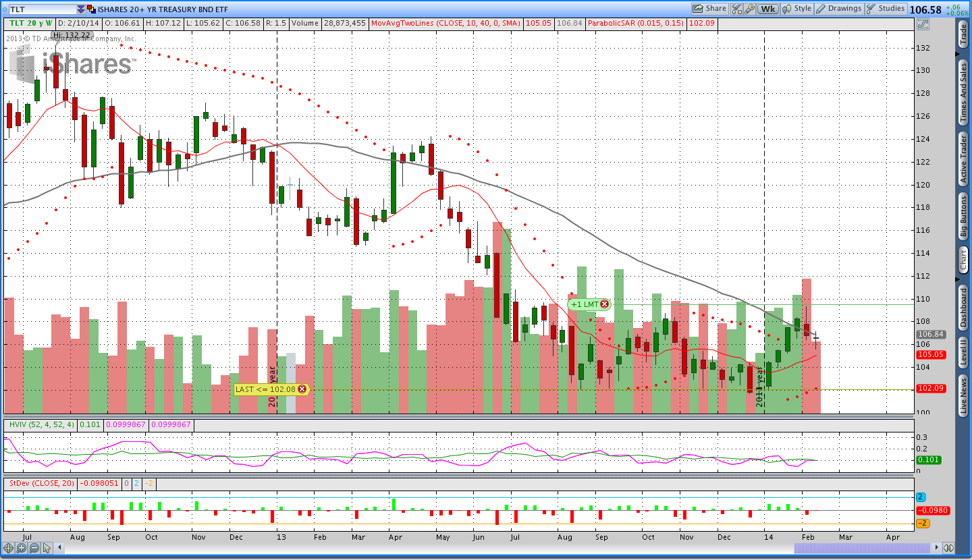Click the Edit studies (flask) quick icon
The height and width of the screenshot is (560, 972).
(x=736, y=9)
